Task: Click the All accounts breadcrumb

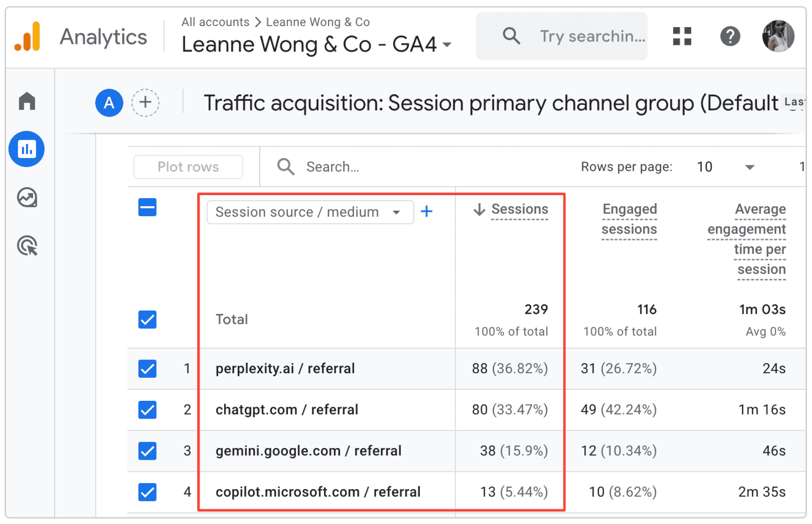Action: tap(215, 22)
